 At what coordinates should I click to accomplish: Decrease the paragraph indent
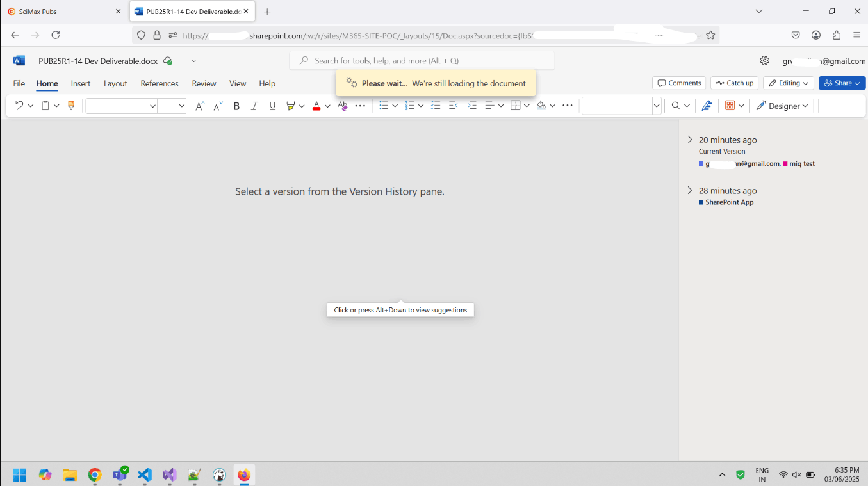click(x=454, y=105)
